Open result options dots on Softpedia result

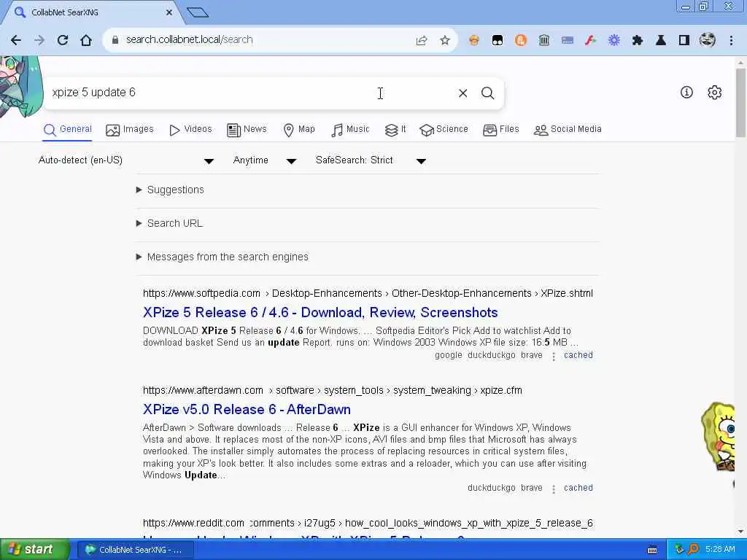click(554, 356)
